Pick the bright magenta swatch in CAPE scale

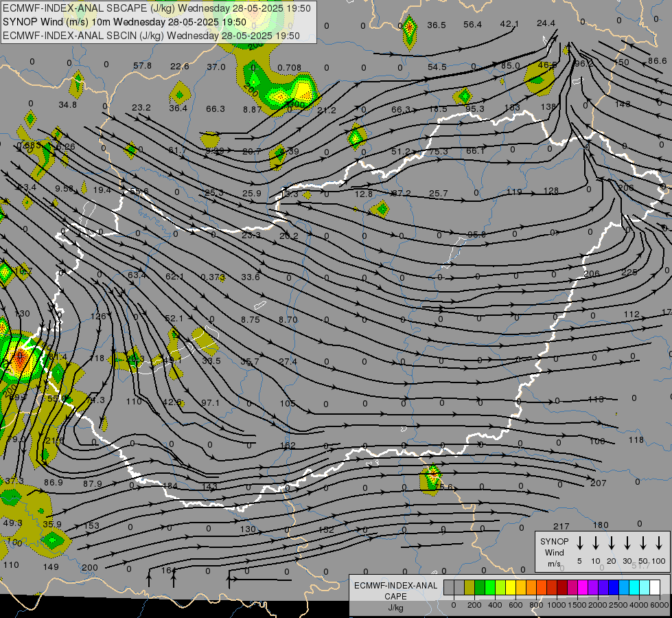[x=583, y=587]
